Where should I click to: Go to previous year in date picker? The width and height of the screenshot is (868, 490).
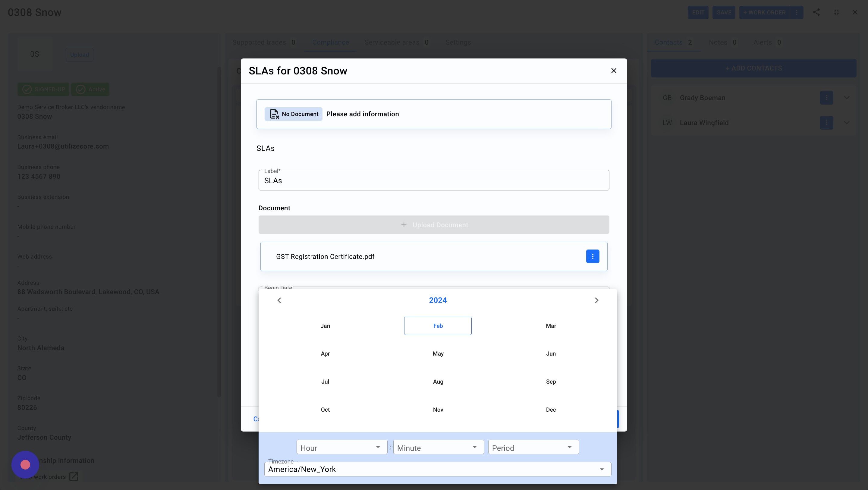(279, 300)
